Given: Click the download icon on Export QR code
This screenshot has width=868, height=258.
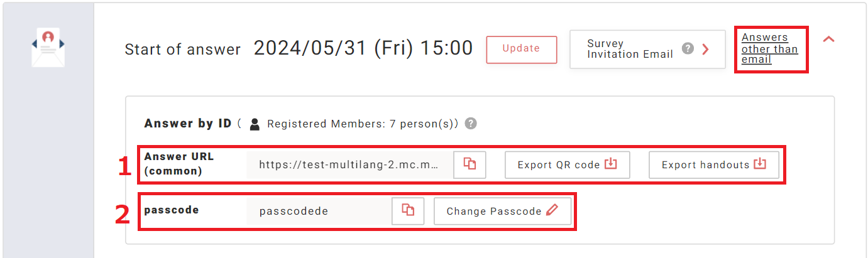Looking at the screenshot, I should point(610,164).
